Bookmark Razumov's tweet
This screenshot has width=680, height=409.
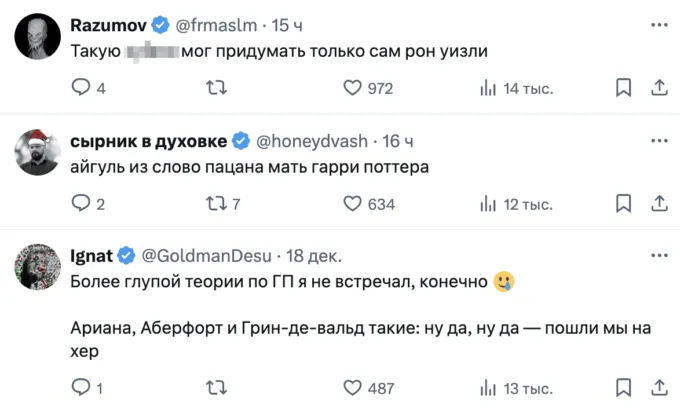623,89
